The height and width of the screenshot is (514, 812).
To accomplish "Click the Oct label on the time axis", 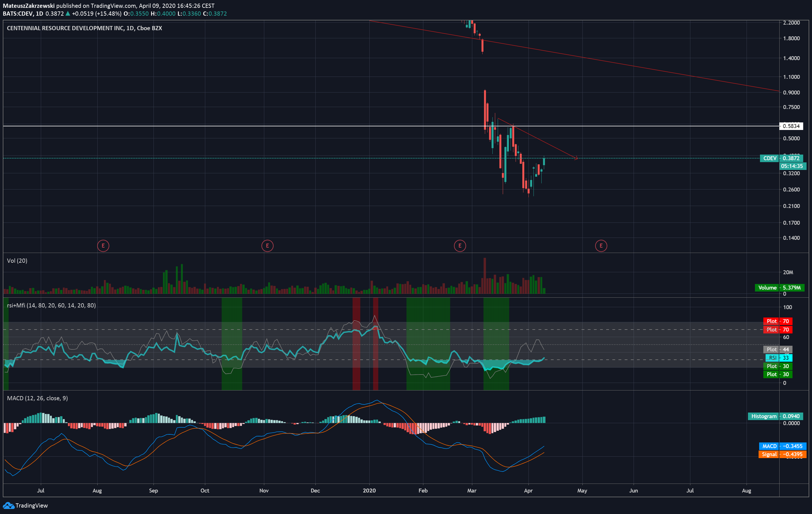I will click(205, 491).
